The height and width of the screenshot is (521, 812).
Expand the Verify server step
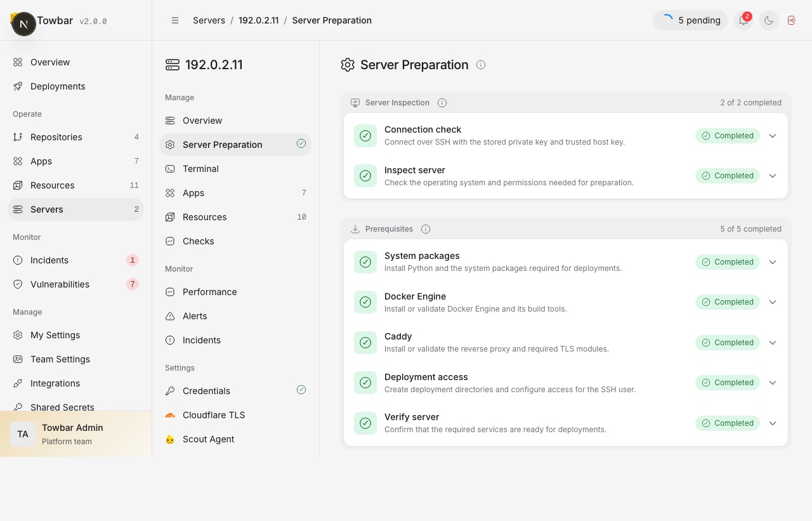click(x=773, y=423)
